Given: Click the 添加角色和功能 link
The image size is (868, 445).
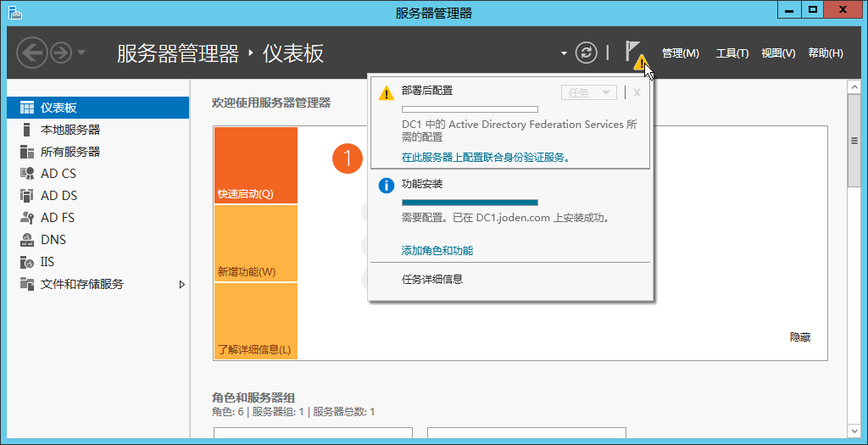Looking at the screenshot, I should pyautogui.click(x=437, y=251).
